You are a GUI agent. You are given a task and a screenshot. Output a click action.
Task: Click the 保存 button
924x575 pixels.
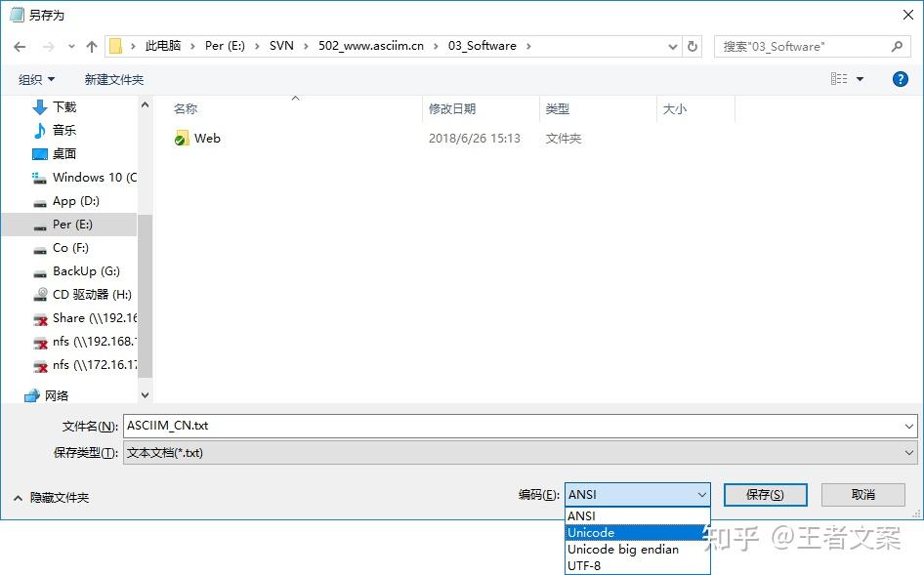click(x=764, y=495)
